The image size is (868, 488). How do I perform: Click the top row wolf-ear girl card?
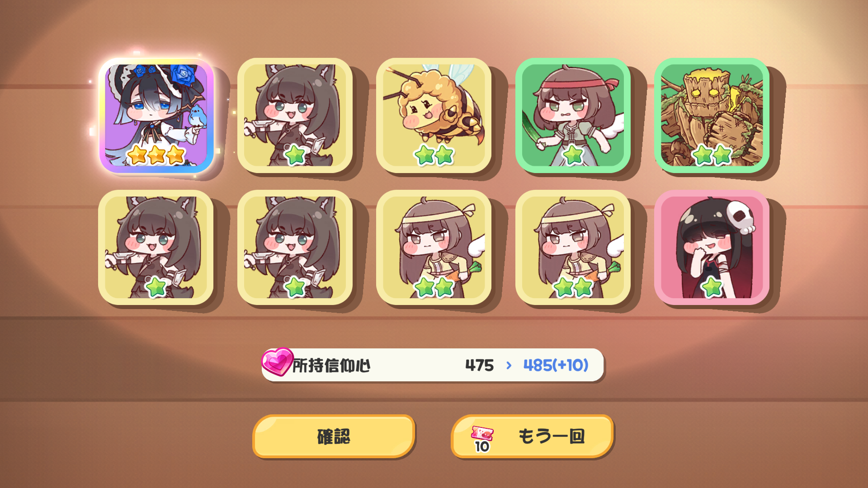click(295, 115)
